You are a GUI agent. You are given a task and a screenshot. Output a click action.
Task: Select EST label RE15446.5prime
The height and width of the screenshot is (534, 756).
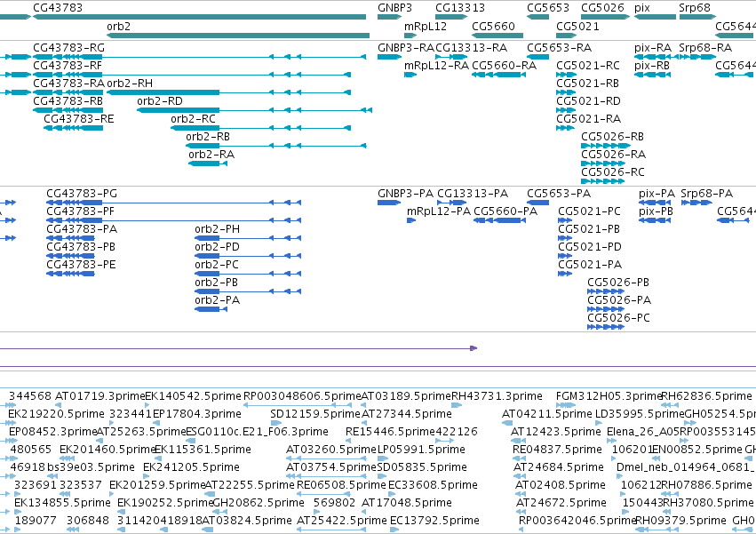click(390, 432)
